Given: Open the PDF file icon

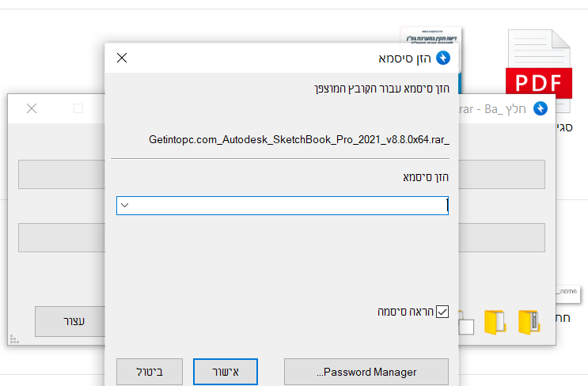Looking at the screenshot, I should (538, 70).
